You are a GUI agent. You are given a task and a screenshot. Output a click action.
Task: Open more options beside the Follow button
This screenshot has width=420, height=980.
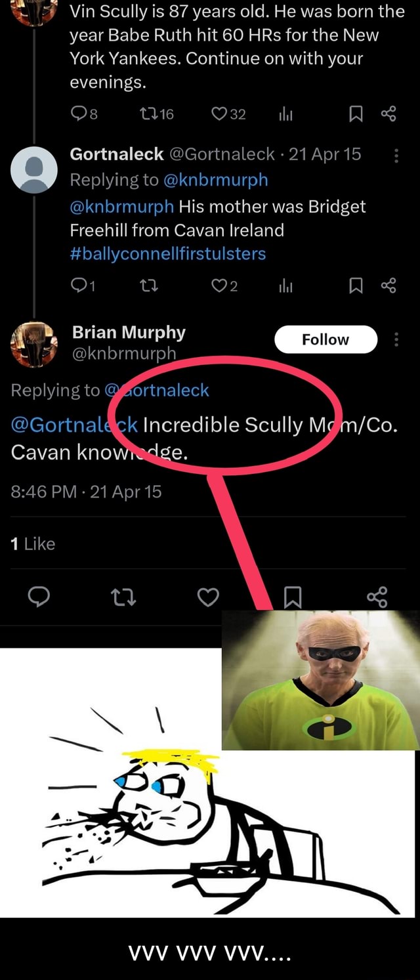(395, 339)
